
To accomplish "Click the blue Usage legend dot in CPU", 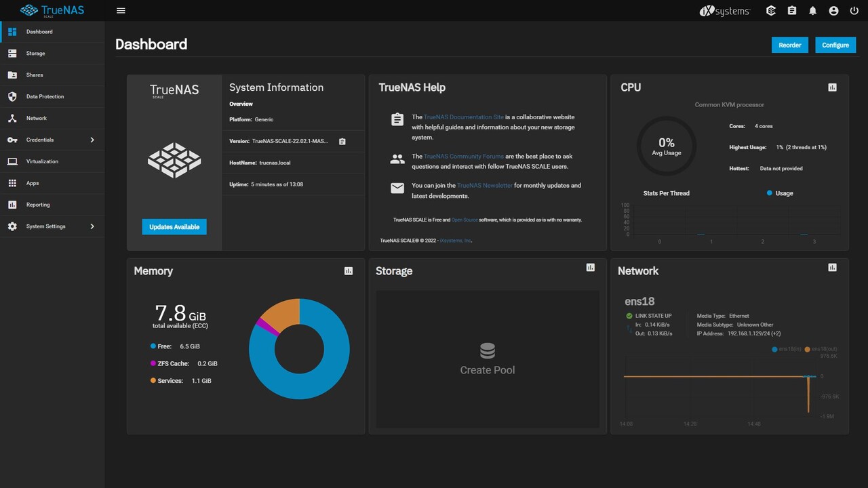I will coord(770,193).
